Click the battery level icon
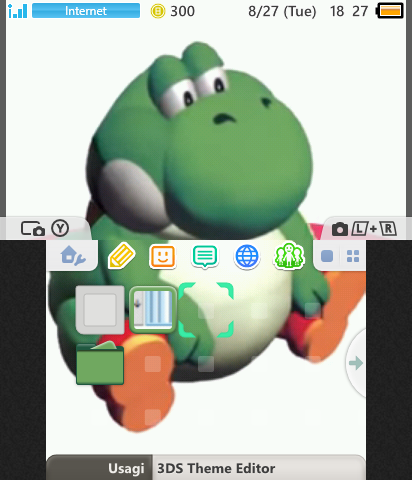The width and height of the screenshot is (412, 480). tap(390, 11)
